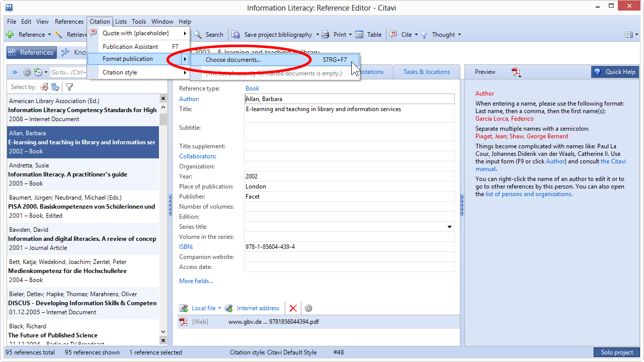Click the Select by category tag icon
The width and height of the screenshot is (644, 362).
tap(44, 87)
